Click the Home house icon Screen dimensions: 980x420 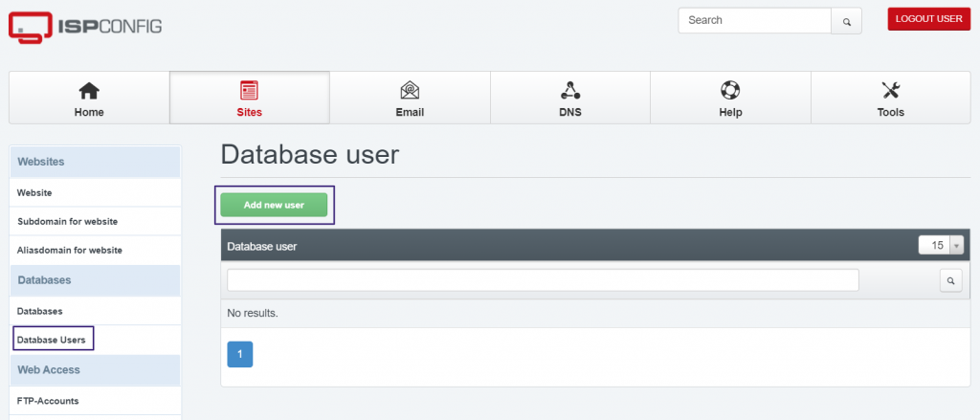pyautogui.click(x=89, y=91)
